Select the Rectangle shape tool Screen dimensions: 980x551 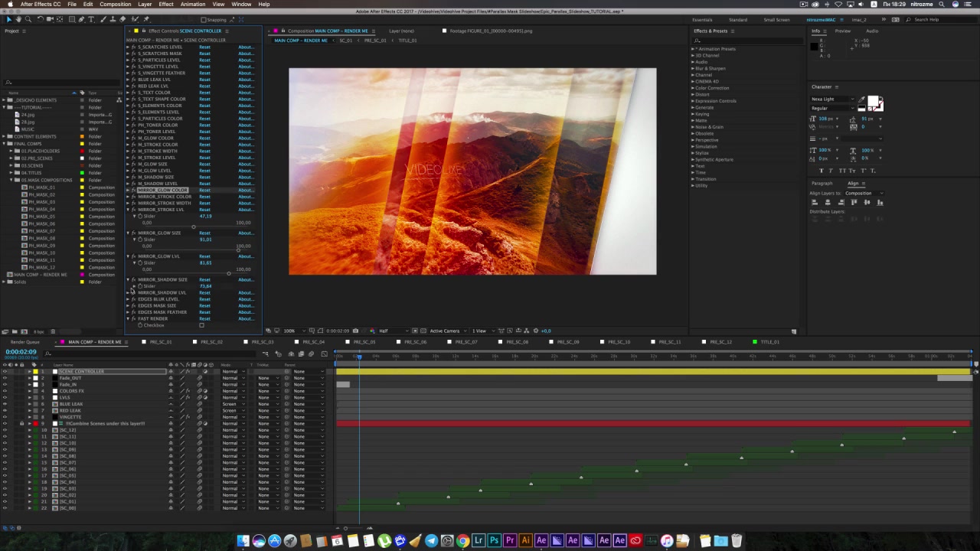72,19
